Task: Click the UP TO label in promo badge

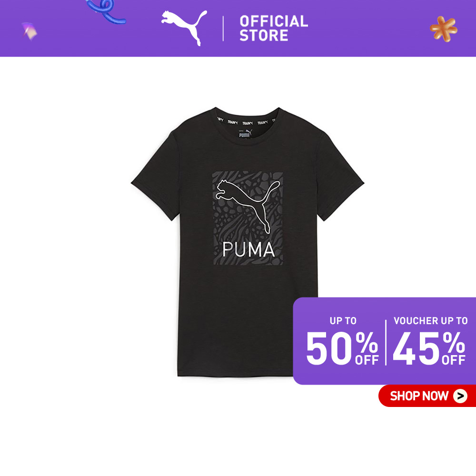Action: pyautogui.click(x=343, y=321)
